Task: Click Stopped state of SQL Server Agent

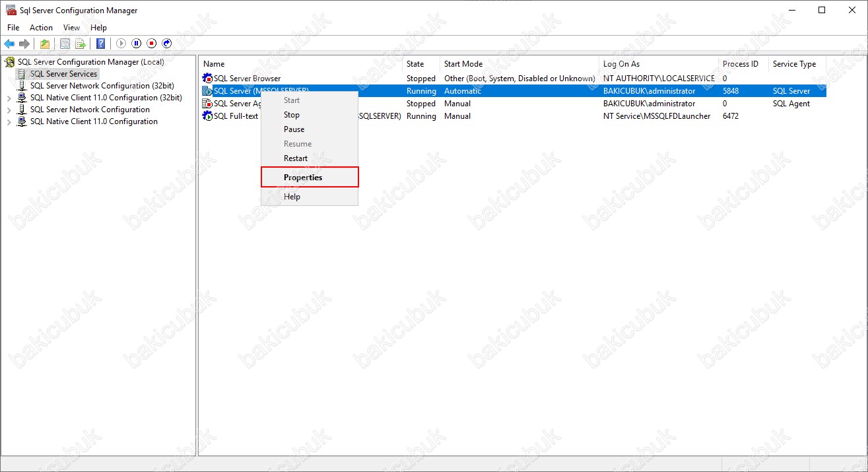Action: (x=421, y=104)
